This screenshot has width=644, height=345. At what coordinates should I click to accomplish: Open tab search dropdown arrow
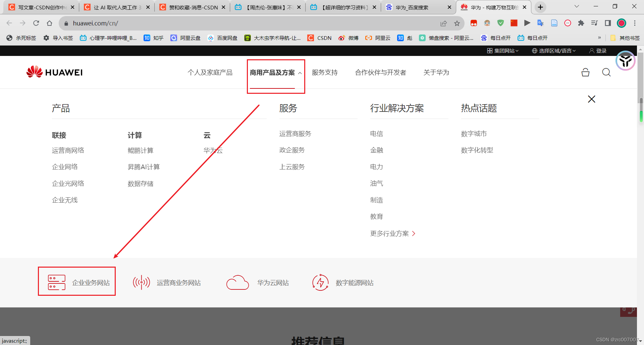577,7
